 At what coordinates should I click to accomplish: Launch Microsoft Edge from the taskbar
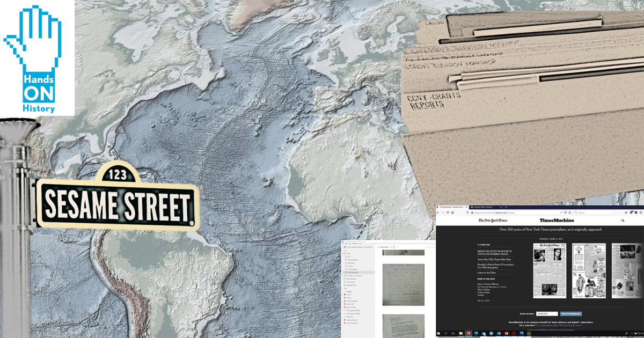pos(476,333)
